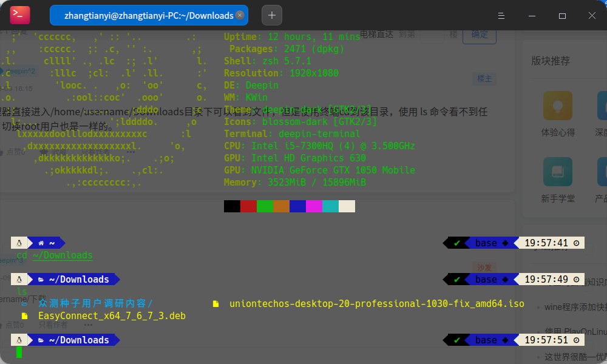
Task: Click the clock icon after 19:57:51
Action: click(577, 340)
